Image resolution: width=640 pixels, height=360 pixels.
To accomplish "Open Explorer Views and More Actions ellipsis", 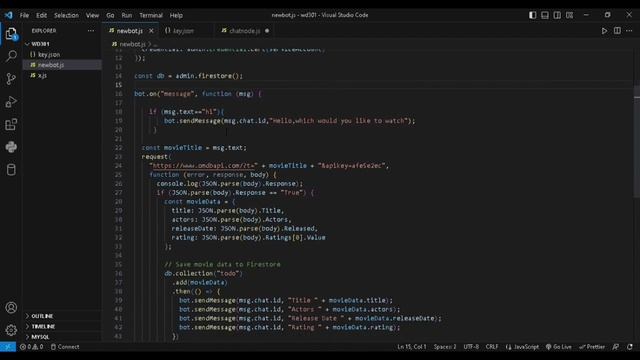I will pyautogui.click(x=91, y=31).
